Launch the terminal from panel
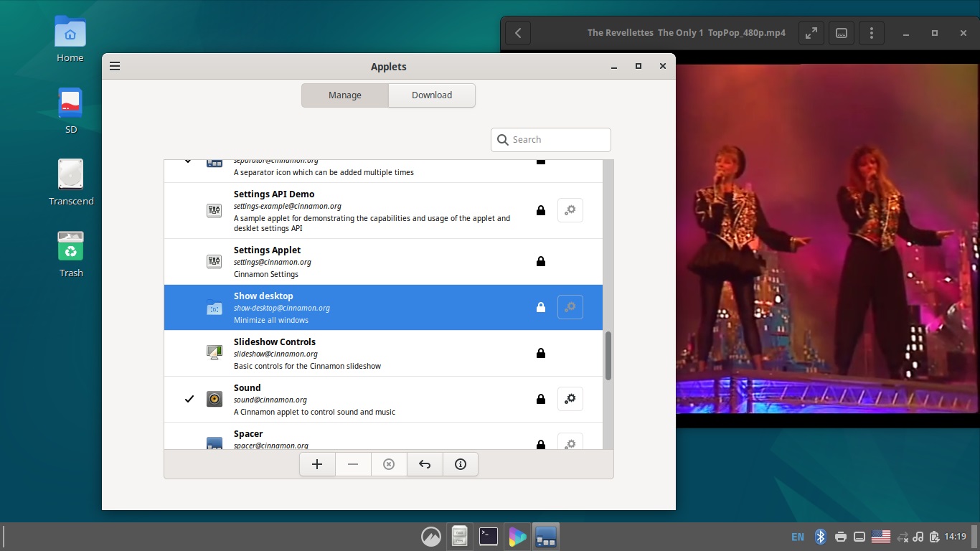Image resolution: width=980 pixels, height=551 pixels. pyautogui.click(x=489, y=536)
